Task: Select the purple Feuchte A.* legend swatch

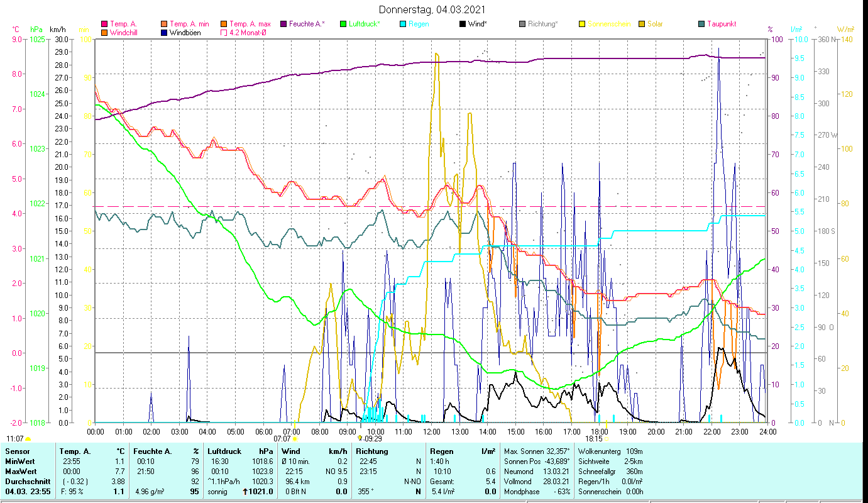Action: tap(283, 24)
